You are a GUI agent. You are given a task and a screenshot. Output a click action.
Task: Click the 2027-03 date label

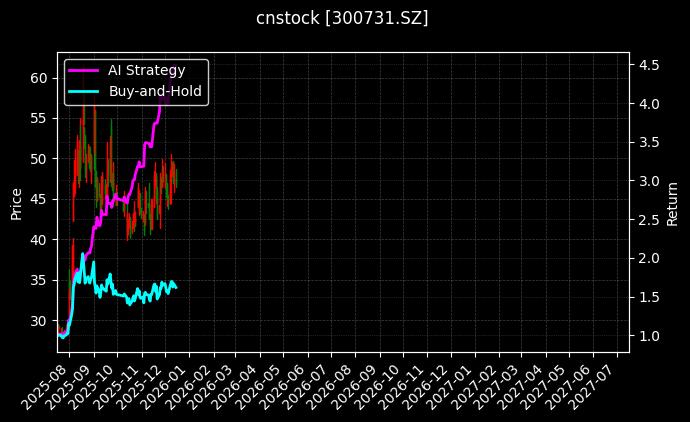pos(498,386)
